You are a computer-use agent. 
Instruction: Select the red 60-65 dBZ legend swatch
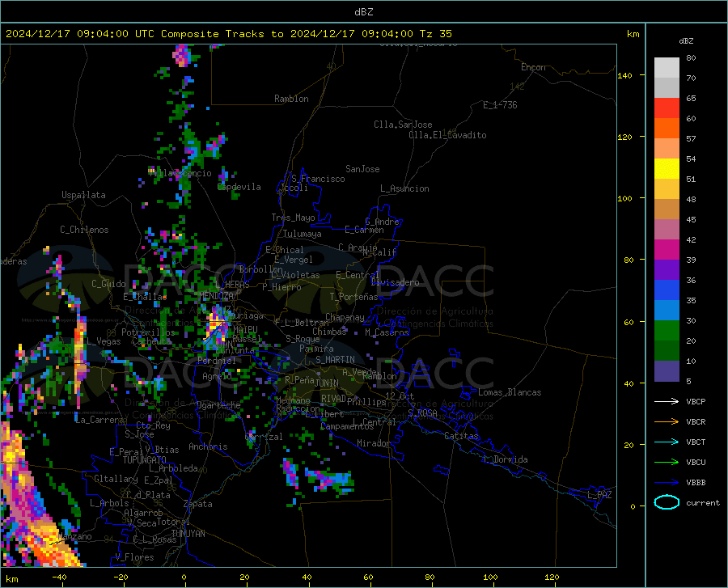pos(667,108)
